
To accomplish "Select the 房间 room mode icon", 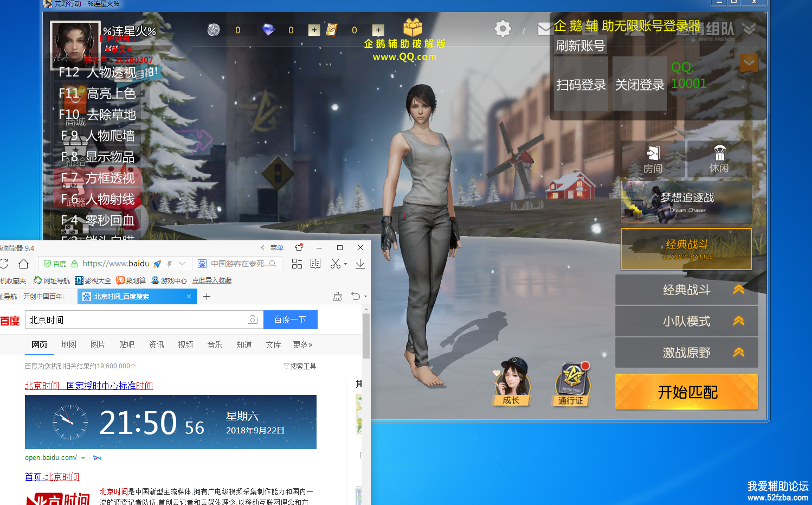I will (x=653, y=159).
